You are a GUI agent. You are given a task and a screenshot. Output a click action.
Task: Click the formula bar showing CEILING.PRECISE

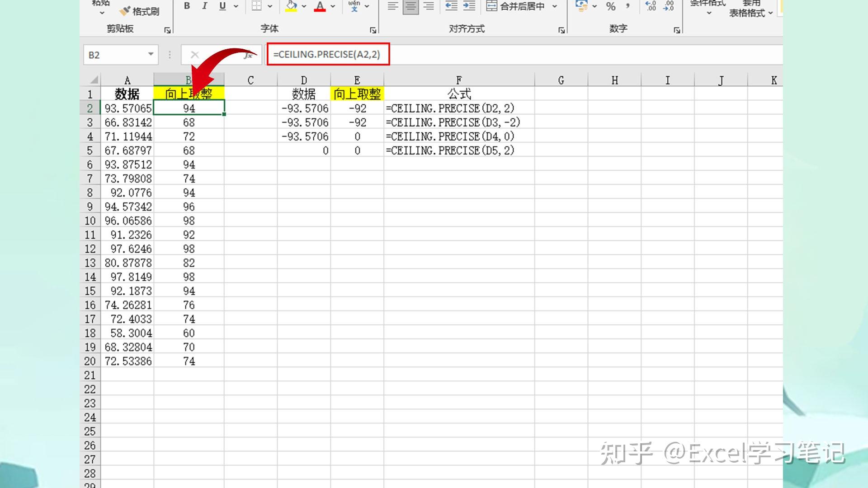(x=327, y=54)
